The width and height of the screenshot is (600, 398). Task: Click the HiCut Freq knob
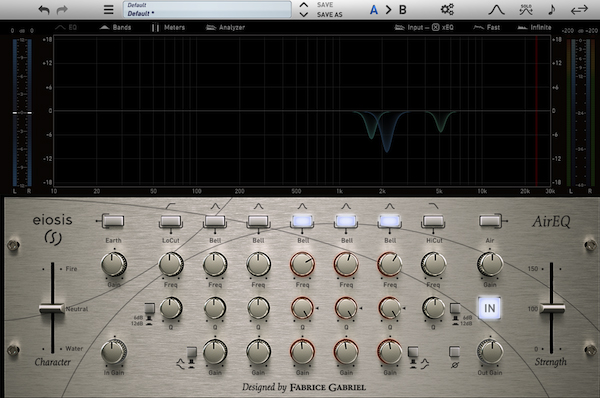pyautogui.click(x=434, y=264)
